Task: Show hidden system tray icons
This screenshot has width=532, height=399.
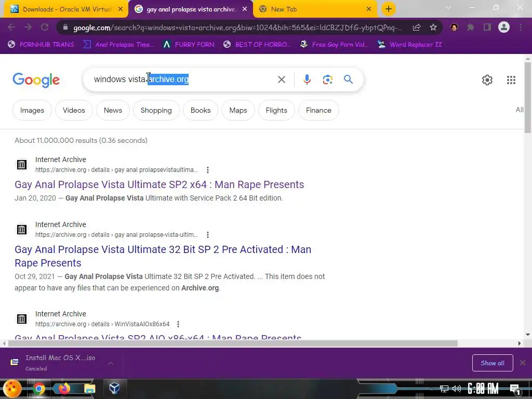Action: [431, 389]
